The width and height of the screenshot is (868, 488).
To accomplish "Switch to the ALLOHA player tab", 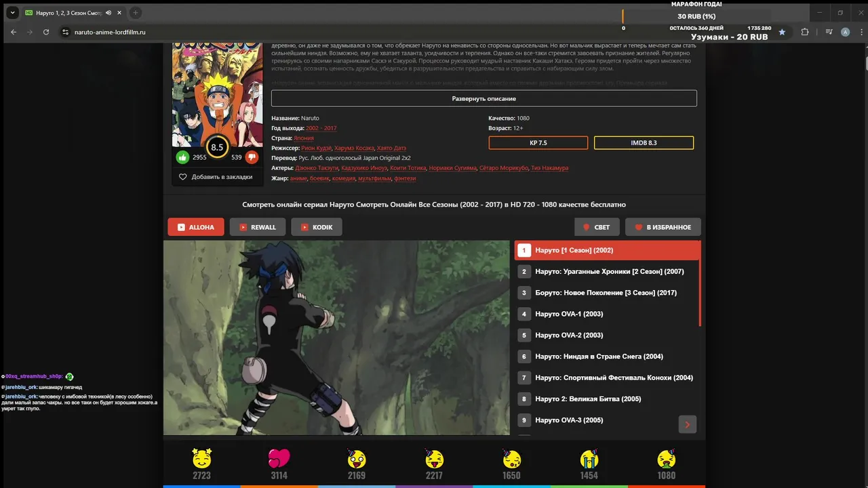I will 196,227.
